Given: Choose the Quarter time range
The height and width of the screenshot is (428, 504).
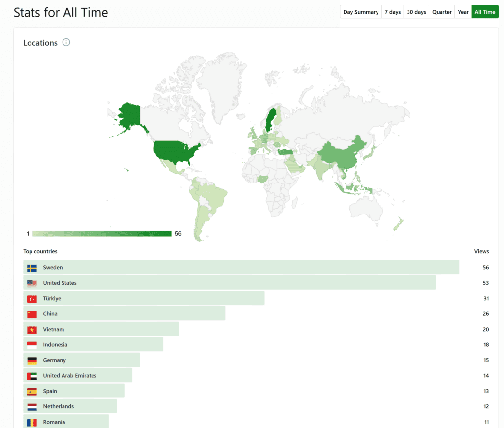Looking at the screenshot, I should click(442, 12).
